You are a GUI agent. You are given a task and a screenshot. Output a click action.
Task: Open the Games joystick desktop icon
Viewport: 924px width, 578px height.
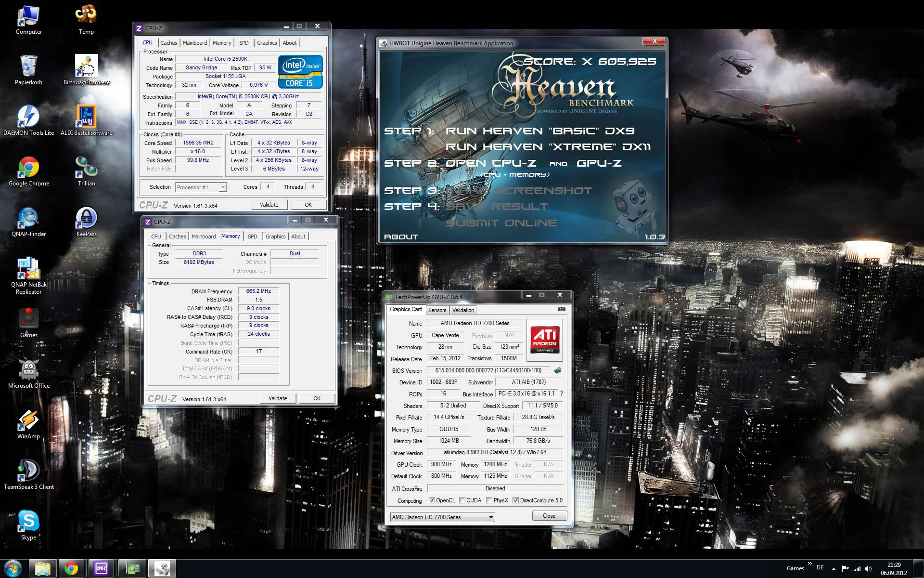pyautogui.click(x=28, y=323)
